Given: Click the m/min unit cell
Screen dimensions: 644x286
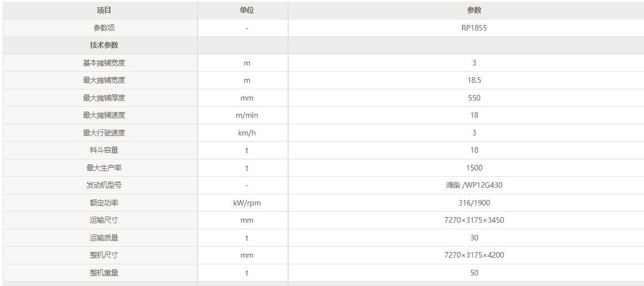Looking at the screenshot, I should [x=246, y=115].
